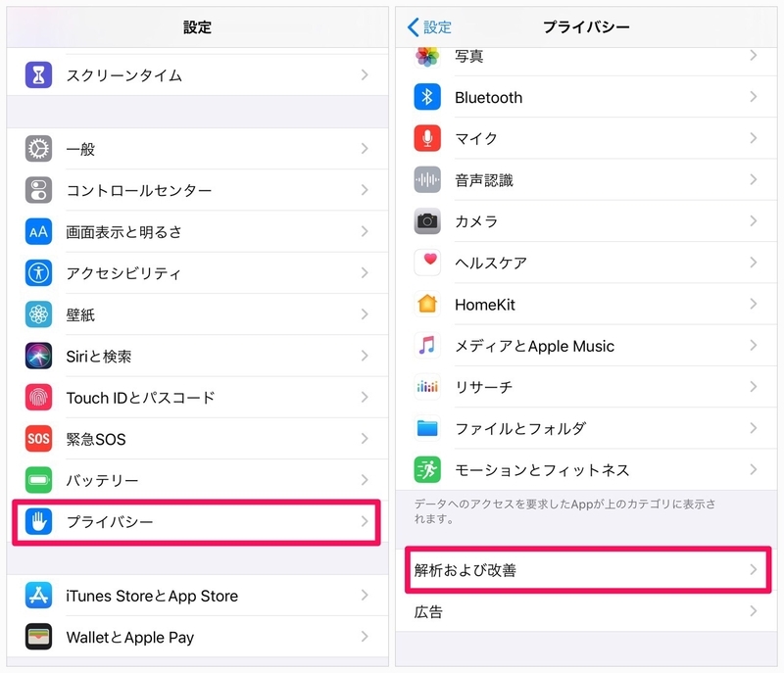Tap the Touch ID fingerprint icon
The image size is (784, 673).
38,397
